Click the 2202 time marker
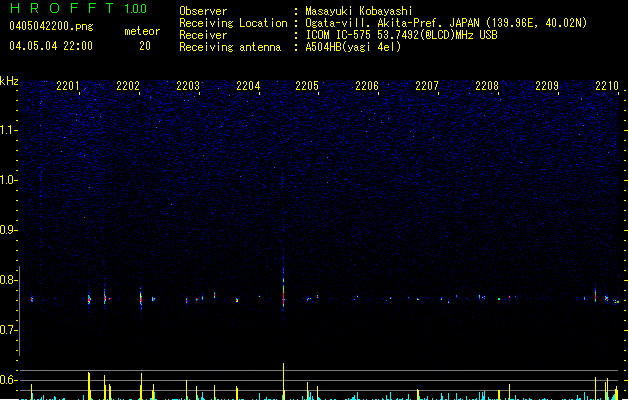 (128, 85)
